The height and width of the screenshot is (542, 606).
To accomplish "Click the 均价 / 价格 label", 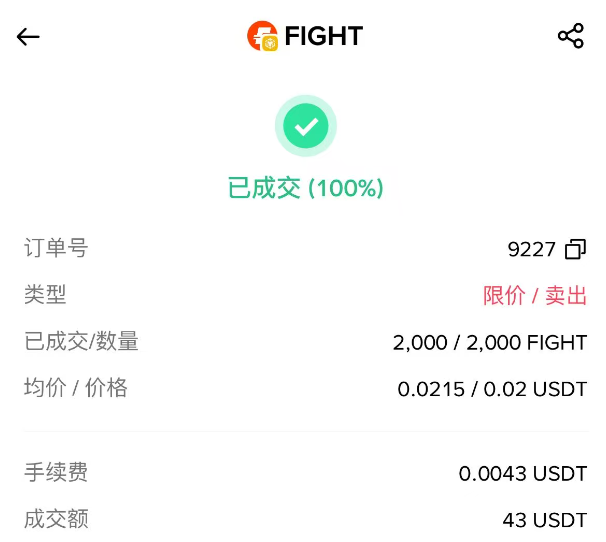I will click(x=76, y=388).
